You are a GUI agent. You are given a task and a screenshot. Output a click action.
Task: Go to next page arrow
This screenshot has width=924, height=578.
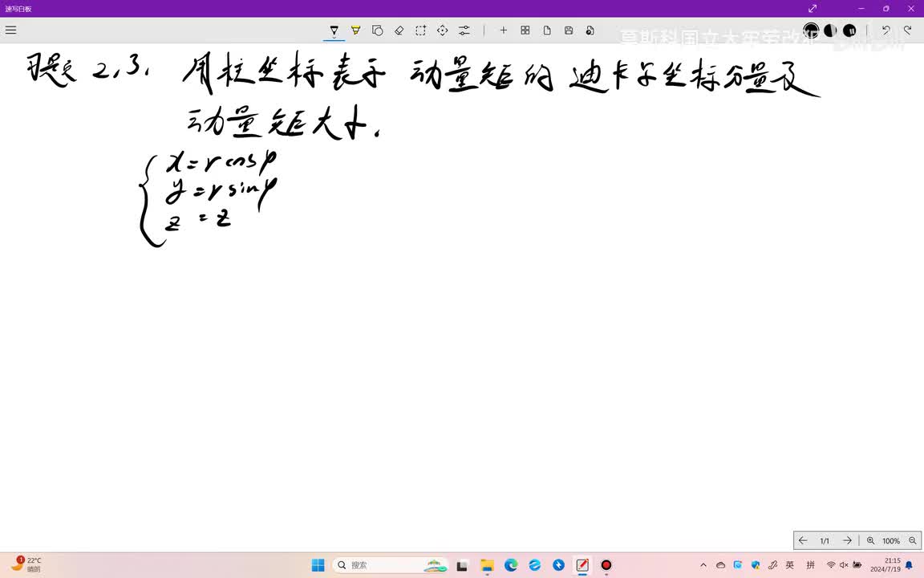tap(847, 540)
